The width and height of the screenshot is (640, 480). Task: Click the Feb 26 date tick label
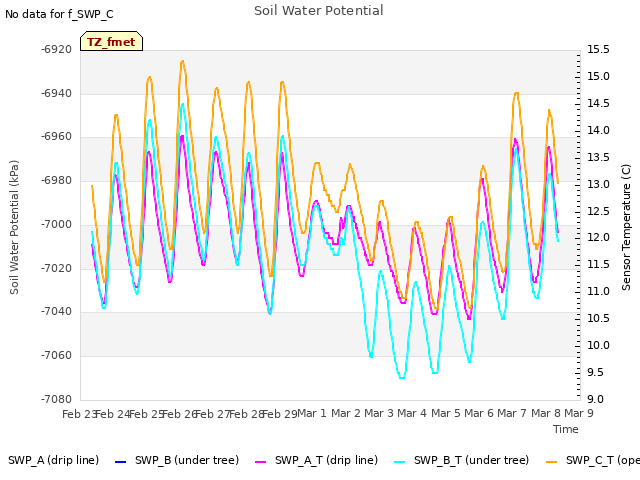click(x=180, y=414)
